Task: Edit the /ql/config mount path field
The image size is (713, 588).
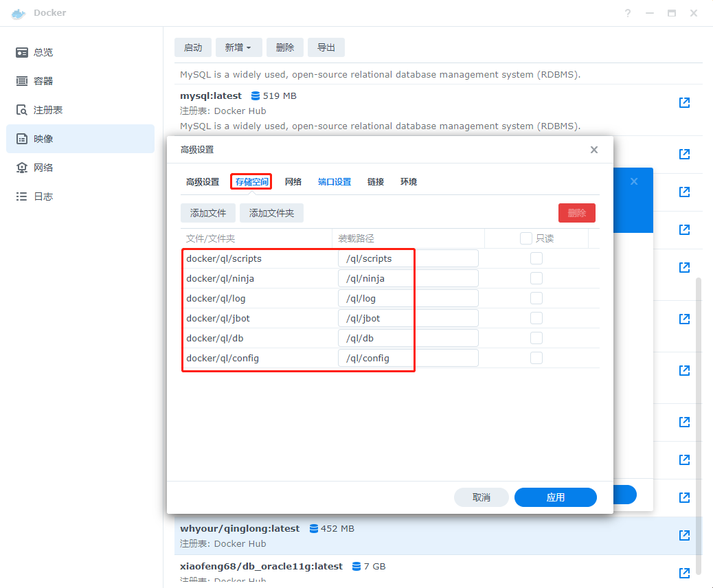Action: pyautogui.click(x=408, y=358)
